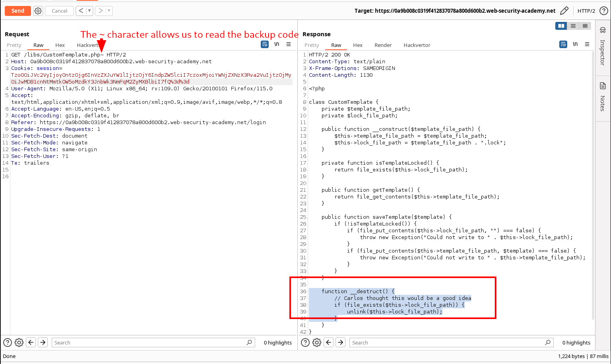
Task: Open help question mark at top right
Action: pyautogui.click(x=603, y=11)
